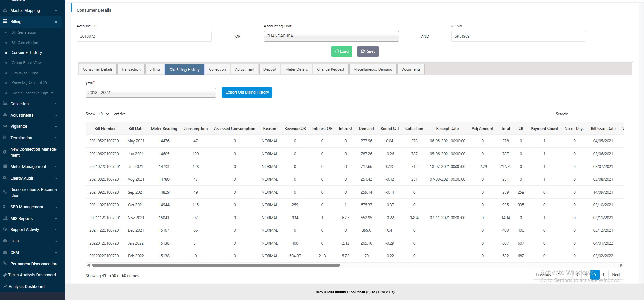Switch to the Miscellaneous Demand tab
Screen dimensions: 644x300
(x=373, y=69)
